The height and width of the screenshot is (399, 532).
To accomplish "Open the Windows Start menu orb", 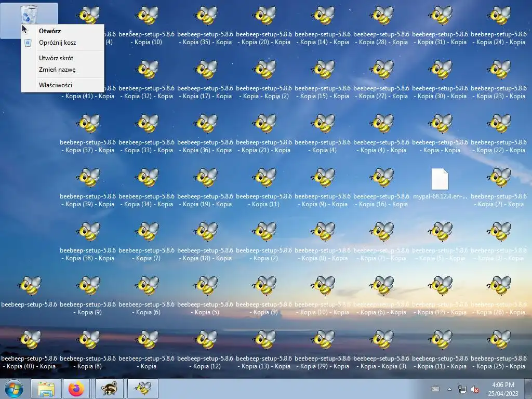I will tap(14, 389).
